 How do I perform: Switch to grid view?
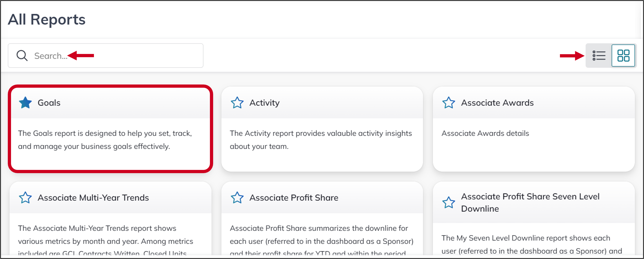tap(623, 56)
